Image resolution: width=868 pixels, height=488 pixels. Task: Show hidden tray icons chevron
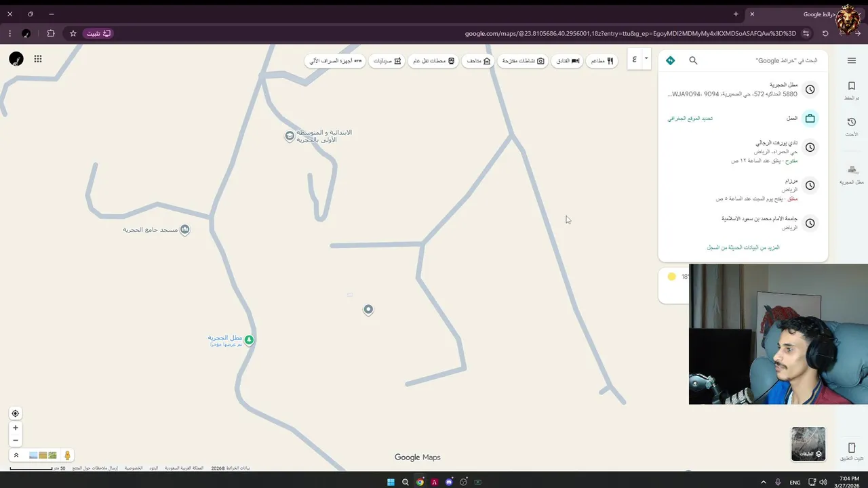coord(764,482)
